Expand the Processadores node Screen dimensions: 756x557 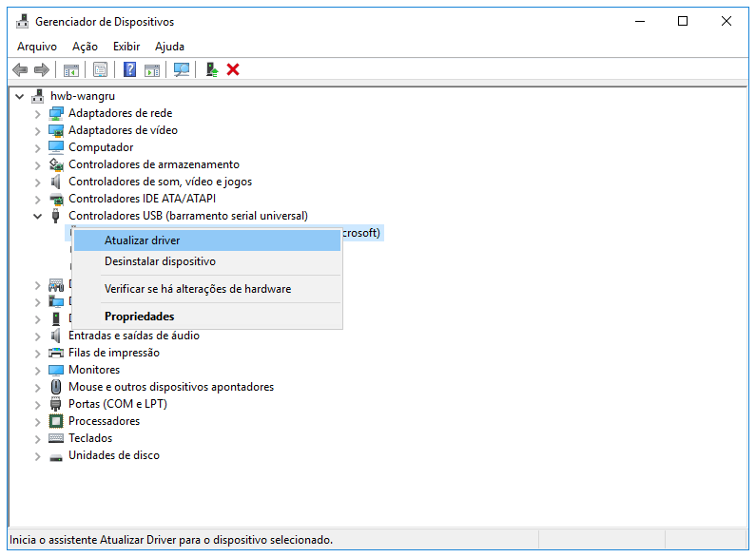(38, 422)
